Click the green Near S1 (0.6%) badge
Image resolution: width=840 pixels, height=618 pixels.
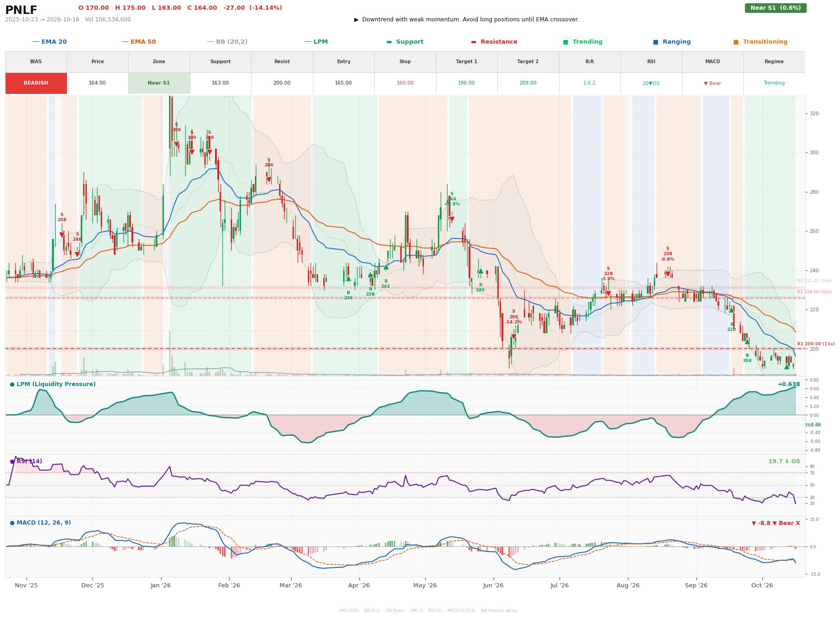tap(775, 8)
